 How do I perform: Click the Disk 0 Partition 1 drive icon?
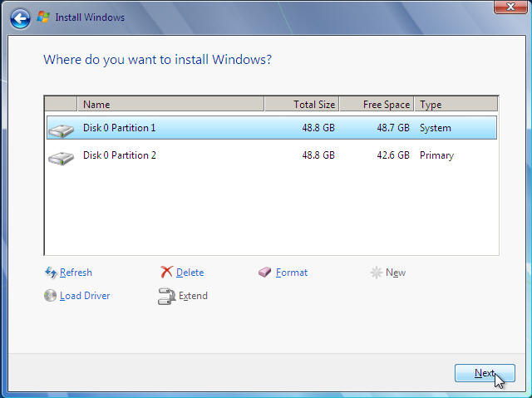click(x=61, y=130)
